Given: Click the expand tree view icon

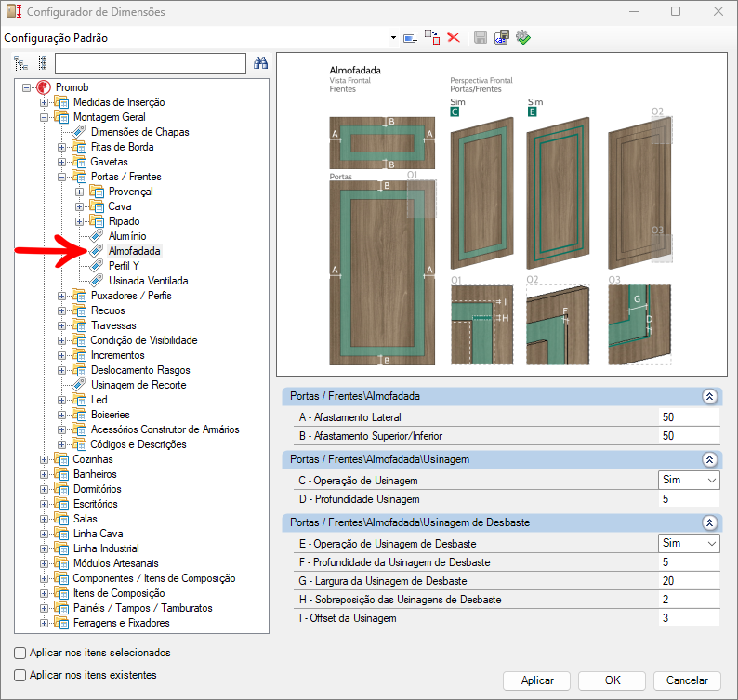Looking at the screenshot, I should [x=21, y=63].
